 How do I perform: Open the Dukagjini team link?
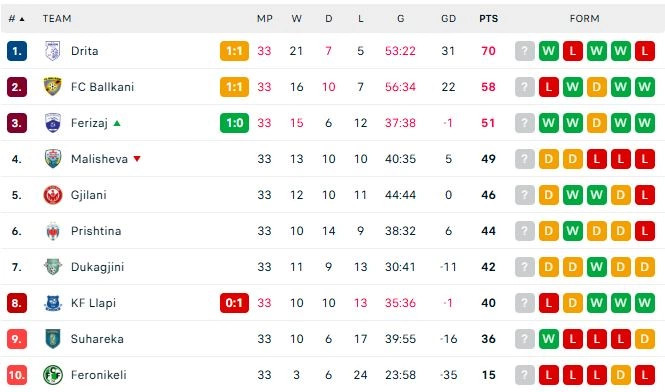coord(98,267)
